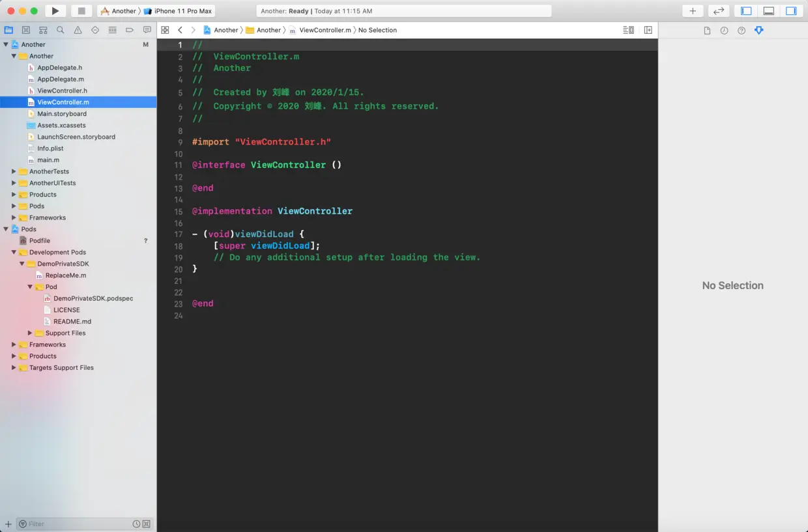Image resolution: width=808 pixels, height=532 pixels.
Task: Run the project with the Play button
Action: tap(55, 11)
